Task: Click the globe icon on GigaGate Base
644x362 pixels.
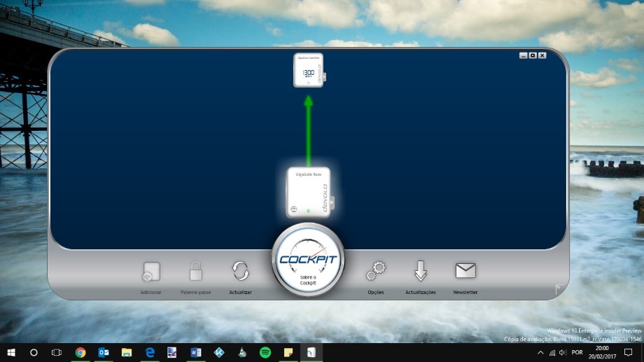Action: [294, 209]
